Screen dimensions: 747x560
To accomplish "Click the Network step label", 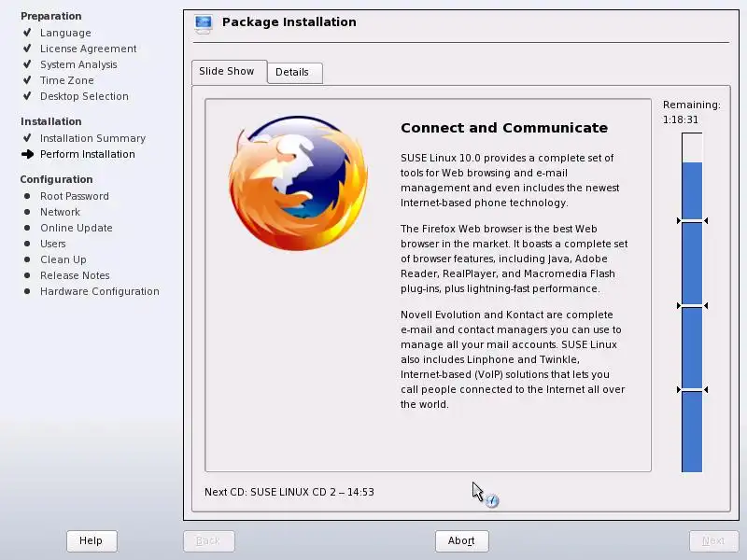I will 60,212.
